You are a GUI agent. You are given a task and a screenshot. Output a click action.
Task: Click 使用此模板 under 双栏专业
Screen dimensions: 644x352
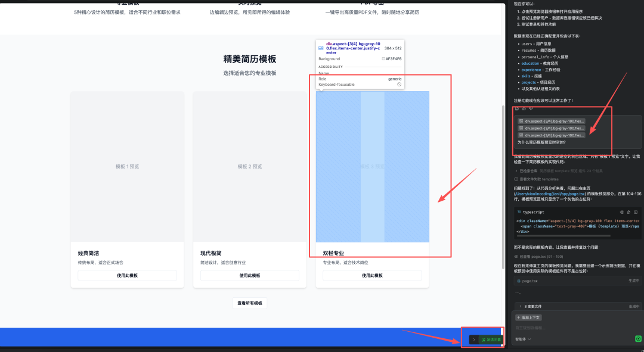[x=372, y=275]
